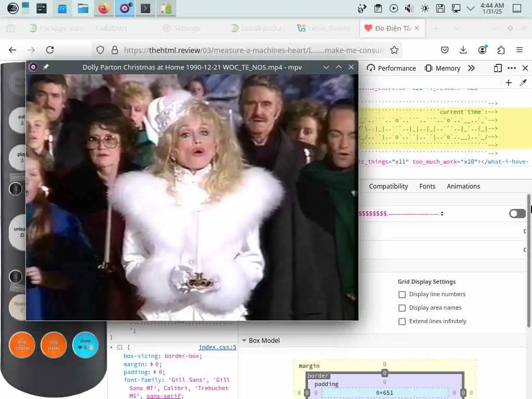
Task: Enable Display line numbers checkbox
Action: click(402, 295)
